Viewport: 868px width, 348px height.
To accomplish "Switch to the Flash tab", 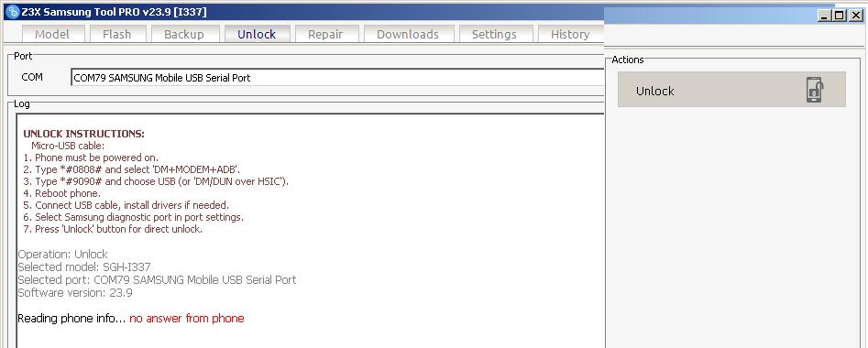I will (117, 34).
